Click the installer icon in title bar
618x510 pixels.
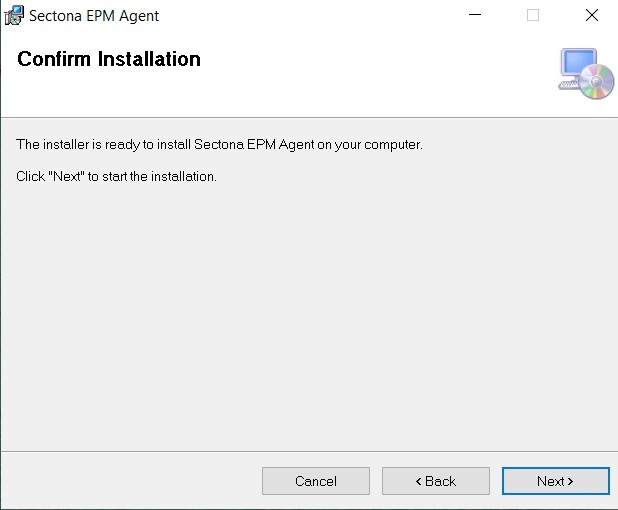(14, 15)
